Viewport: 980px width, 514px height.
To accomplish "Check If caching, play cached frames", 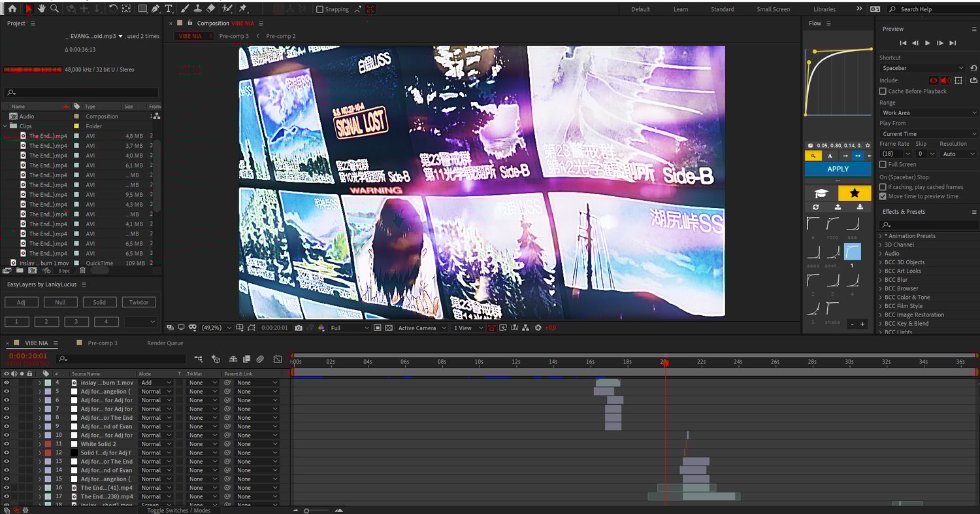I will 883,187.
